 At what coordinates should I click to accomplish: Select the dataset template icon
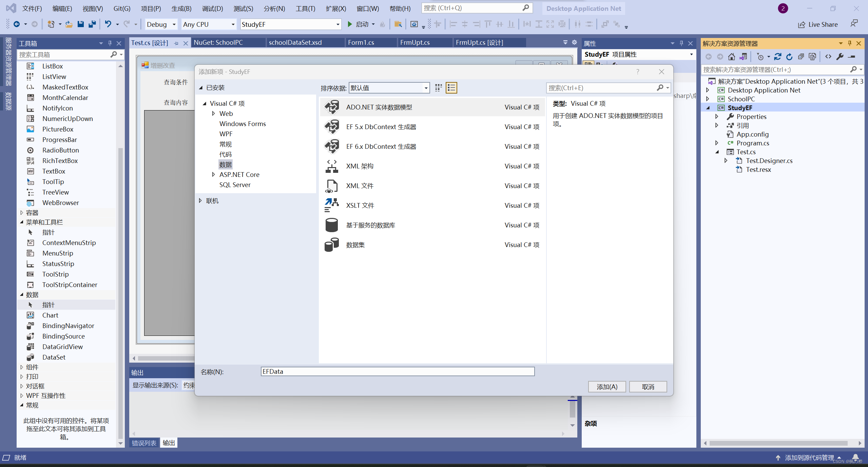coord(331,245)
